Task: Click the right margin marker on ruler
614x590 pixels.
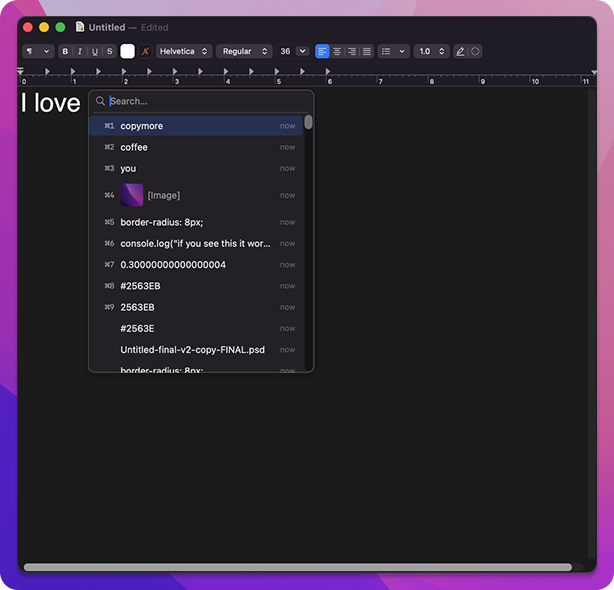Action: [x=594, y=73]
